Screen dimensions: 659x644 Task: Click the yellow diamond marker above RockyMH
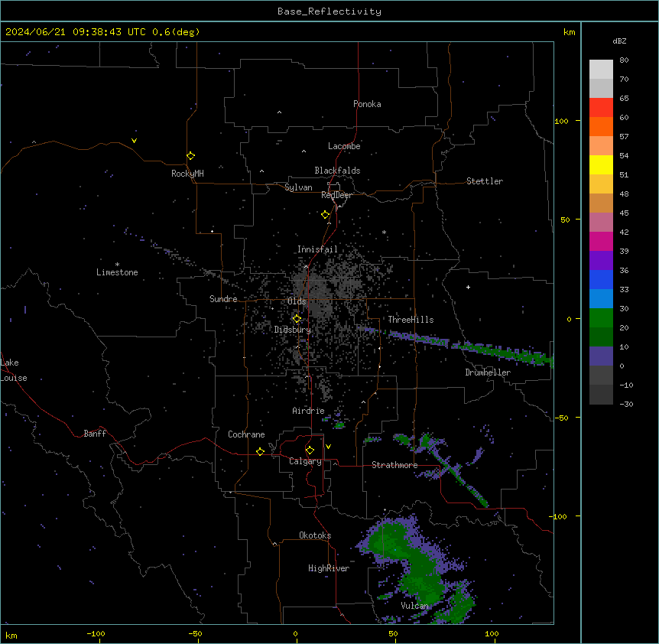pos(191,156)
